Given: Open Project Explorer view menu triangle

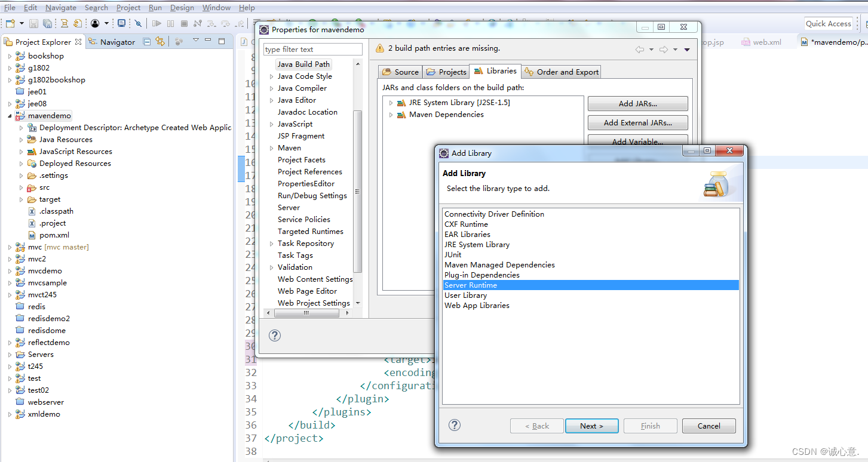Looking at the screenshot, I should pyautogui.click(x=195, y=41).
